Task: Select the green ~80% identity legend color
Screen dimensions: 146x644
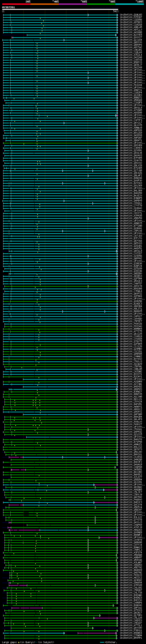Action: [x=101, y=4]
